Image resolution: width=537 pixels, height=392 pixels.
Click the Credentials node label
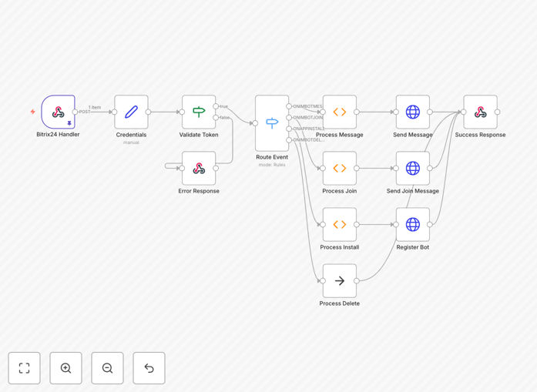click(131, 135)
